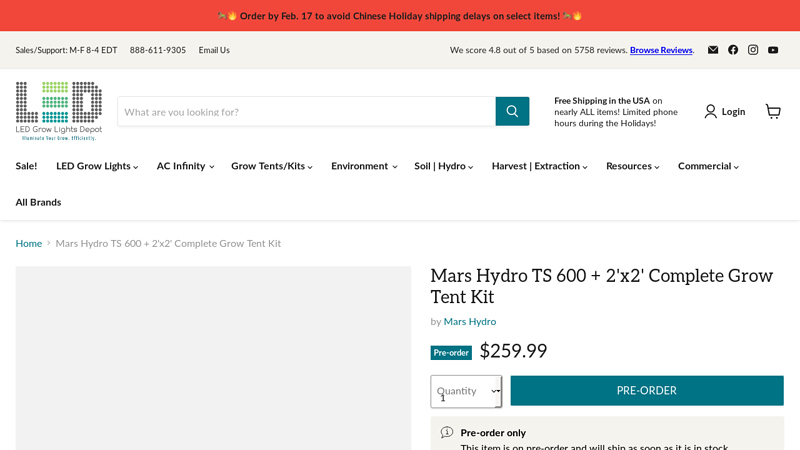Expand the LED Grow Lights menu

click(x=97, y=166)
